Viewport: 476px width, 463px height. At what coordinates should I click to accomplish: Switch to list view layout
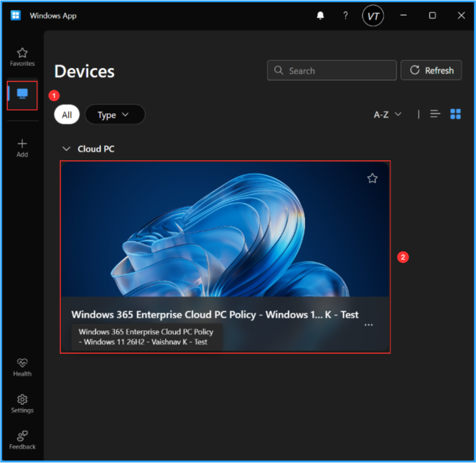pos(435,114)
